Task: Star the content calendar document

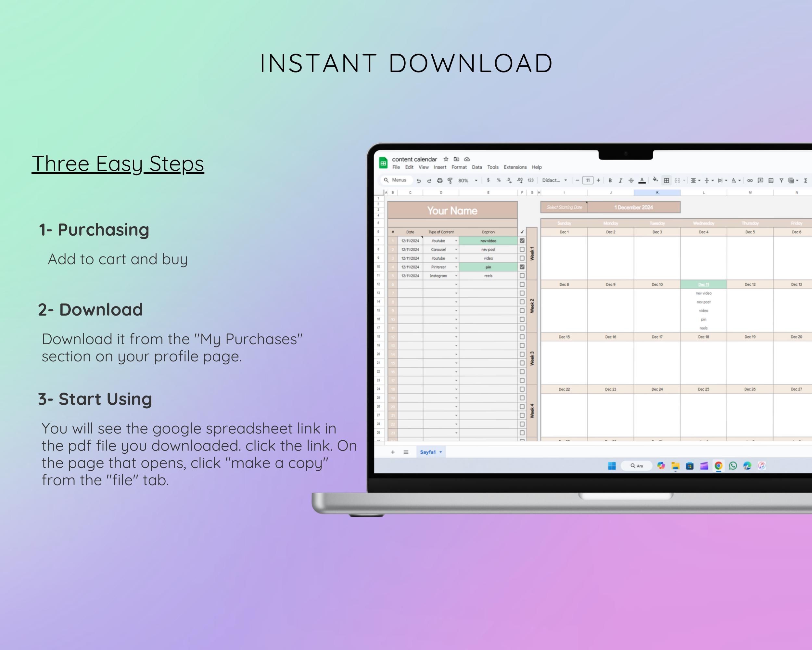Action: [x=446, y=159]
